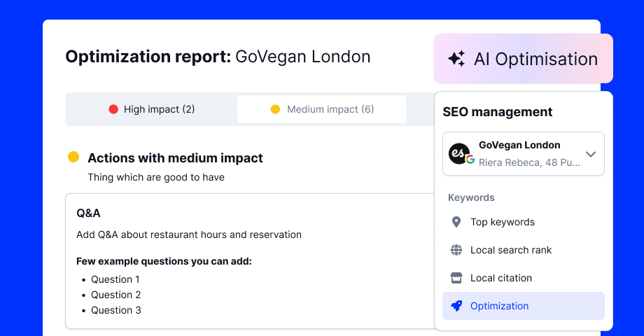
Task: Click the GoVegan London business logo
Action: (458, 153)
